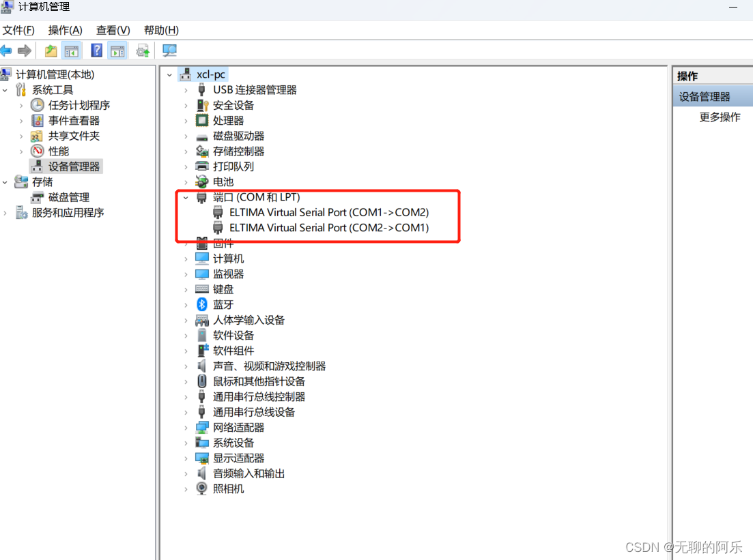Click the processor chip icon
This screenshot has height=560, width=753.
(201, 120)
